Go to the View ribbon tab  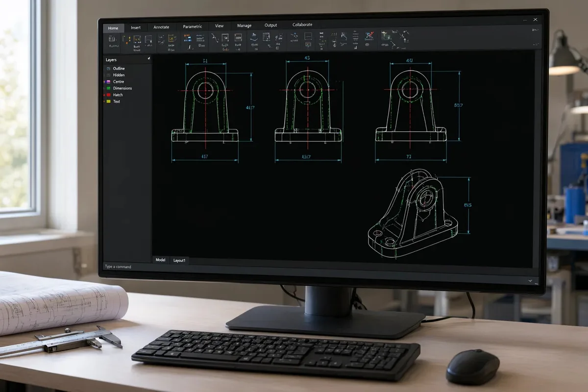click(220, 26)
